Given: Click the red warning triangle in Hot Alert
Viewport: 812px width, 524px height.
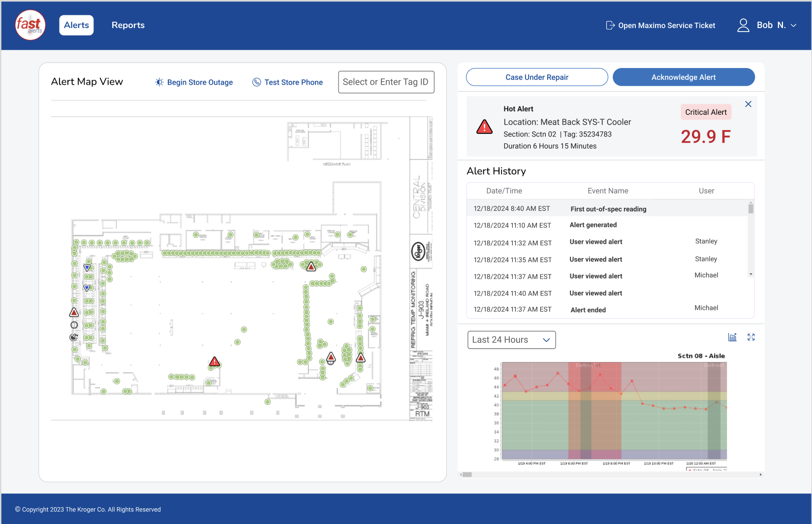Looking at the screenshot, I should click(485, 127).
